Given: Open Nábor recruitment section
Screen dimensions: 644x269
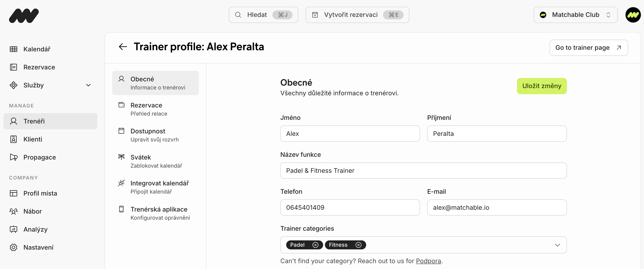Looking at the screenshot, I should click(x=32, y=211).
